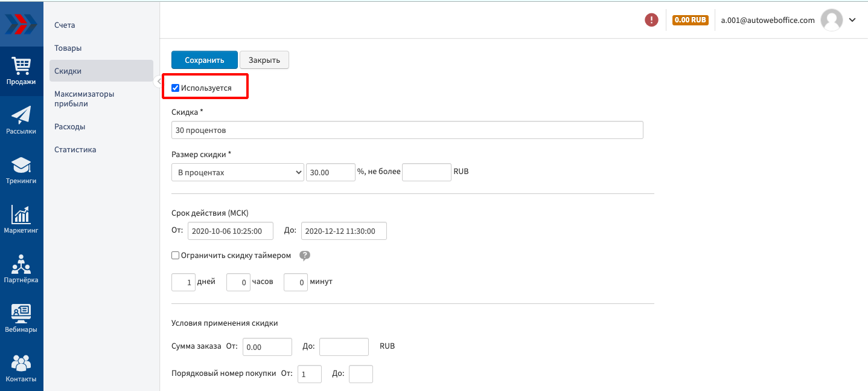Select Счета in the sidebar menu
Image resolution: width=868 pixels, height=391 pixels.
click(x=65, y=25)
